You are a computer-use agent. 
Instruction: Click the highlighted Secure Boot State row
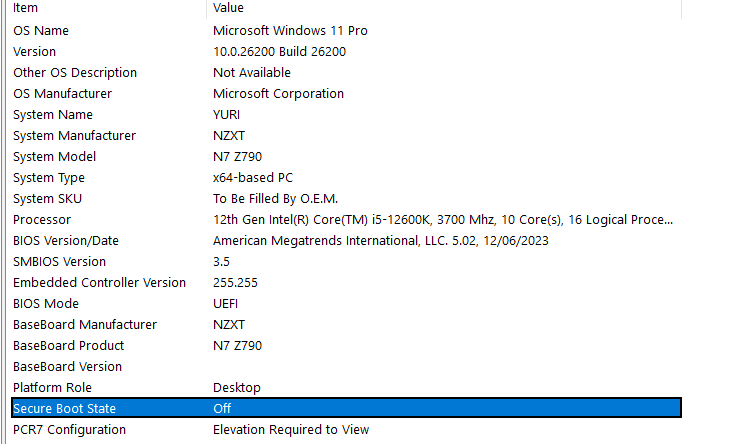(x=65, y=409)
